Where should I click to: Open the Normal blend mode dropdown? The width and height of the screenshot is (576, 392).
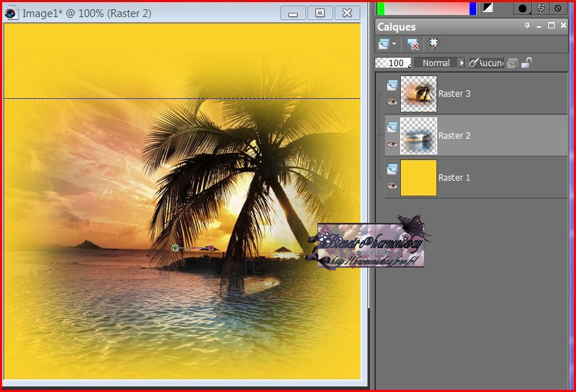(x=440, y=63)
